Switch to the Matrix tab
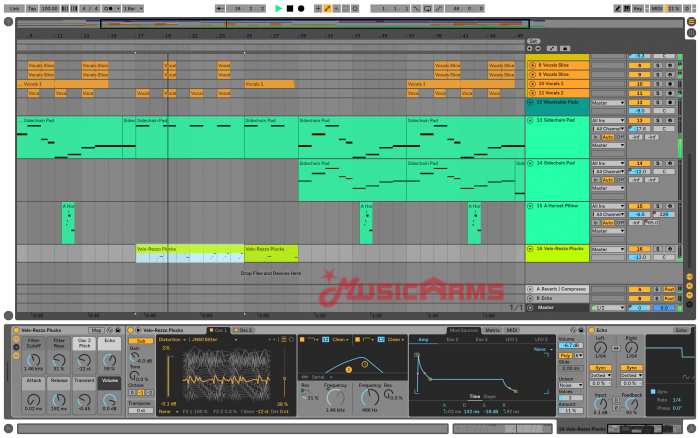 [x=493, y=329]
